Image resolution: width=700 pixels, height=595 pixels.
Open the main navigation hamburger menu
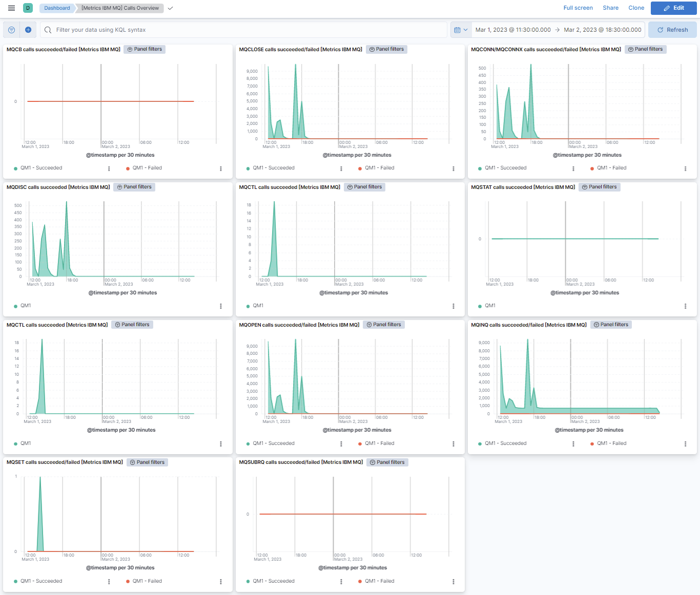click(11, 8)
